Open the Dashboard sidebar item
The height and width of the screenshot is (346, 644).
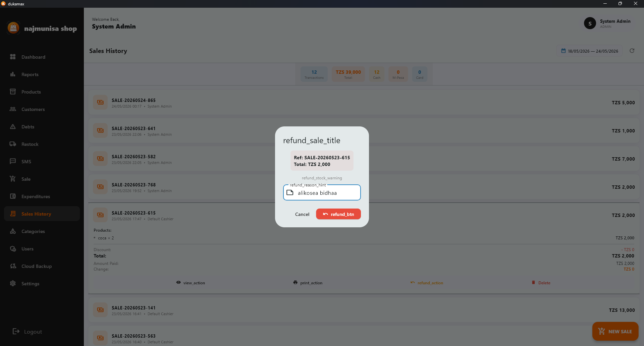[x=42, y=57]
